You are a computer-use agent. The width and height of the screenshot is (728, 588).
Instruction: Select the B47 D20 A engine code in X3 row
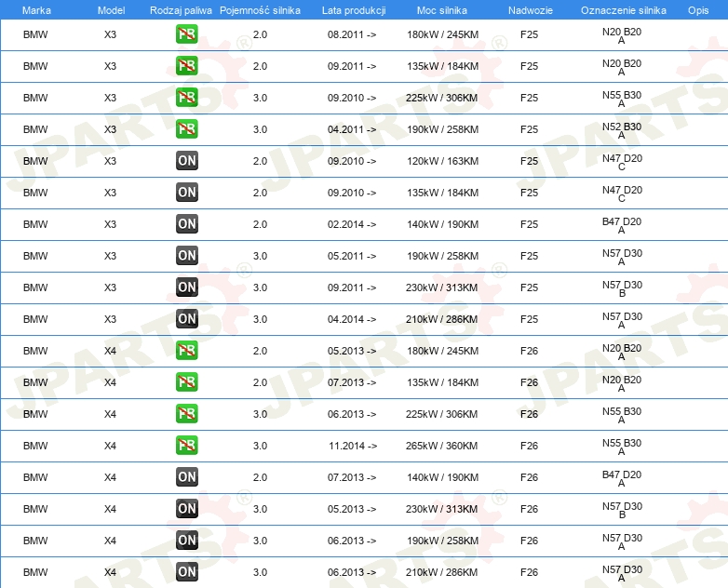click(622, 225)
